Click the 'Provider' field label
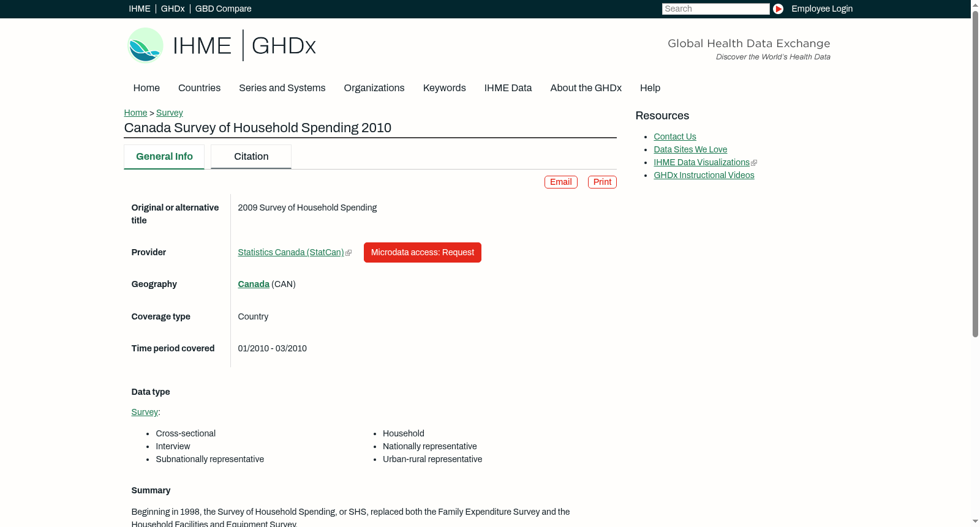The image size is (980, 527). click(x=148, y=253)
